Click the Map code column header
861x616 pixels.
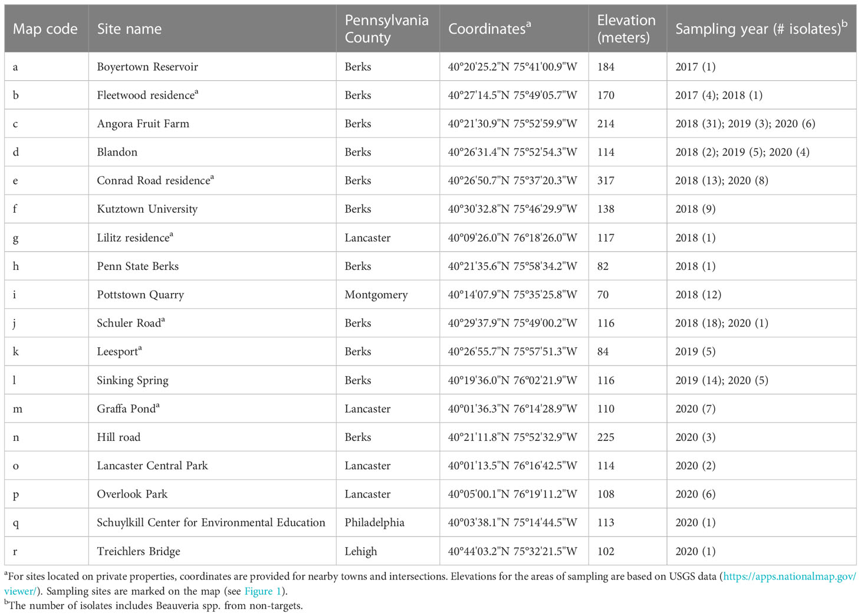click(x=45, y=29)
